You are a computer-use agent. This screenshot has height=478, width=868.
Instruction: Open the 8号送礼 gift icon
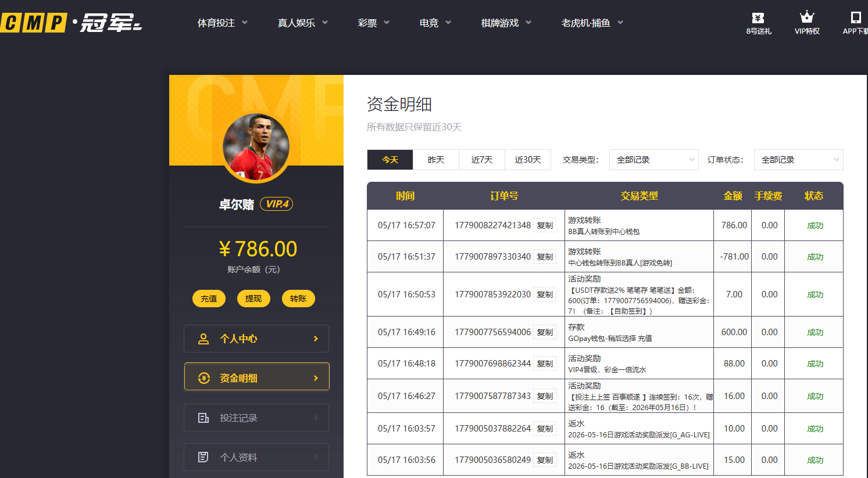(x=758, y=18)
